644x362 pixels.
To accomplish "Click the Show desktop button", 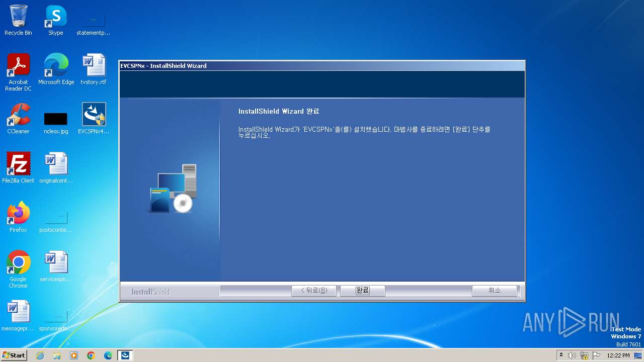I will pyautogui.click(x=638, y=355).
